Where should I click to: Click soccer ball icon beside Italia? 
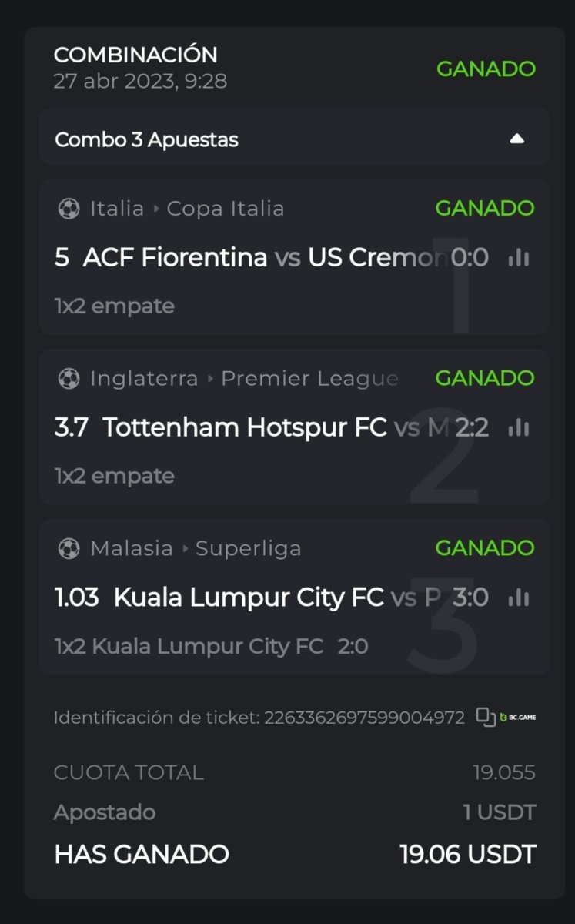pos(69,209)
